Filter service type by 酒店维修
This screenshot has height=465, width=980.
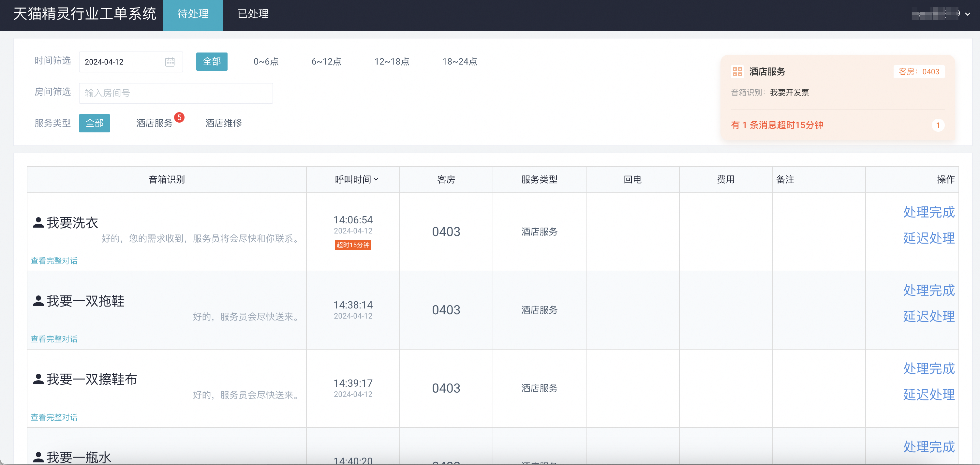click(223, 123)
